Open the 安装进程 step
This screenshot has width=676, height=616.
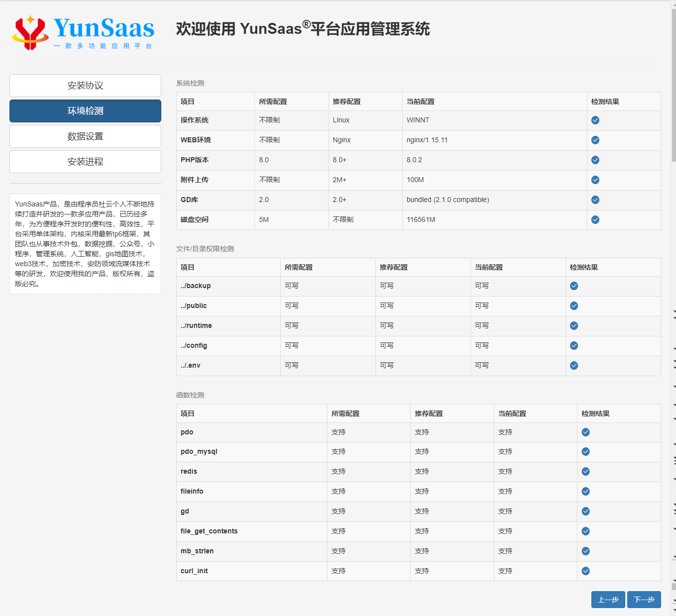tap(85, 162)
